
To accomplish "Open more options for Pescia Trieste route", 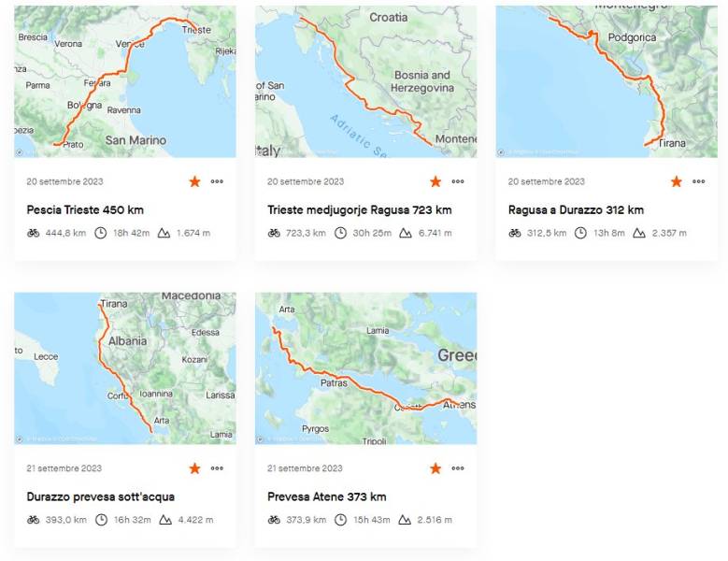I will [217, 181].
